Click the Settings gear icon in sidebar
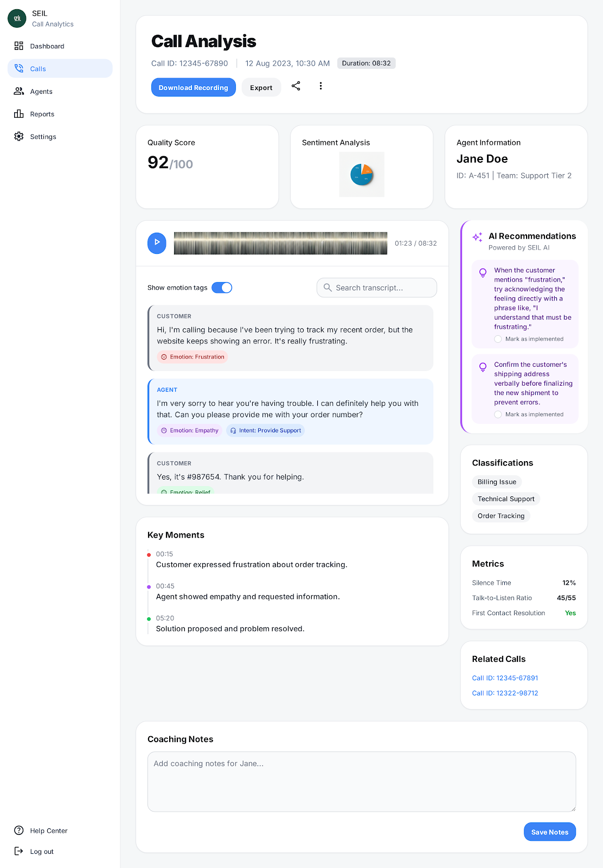This screenshot has height=868, width=603. point(19,137)
